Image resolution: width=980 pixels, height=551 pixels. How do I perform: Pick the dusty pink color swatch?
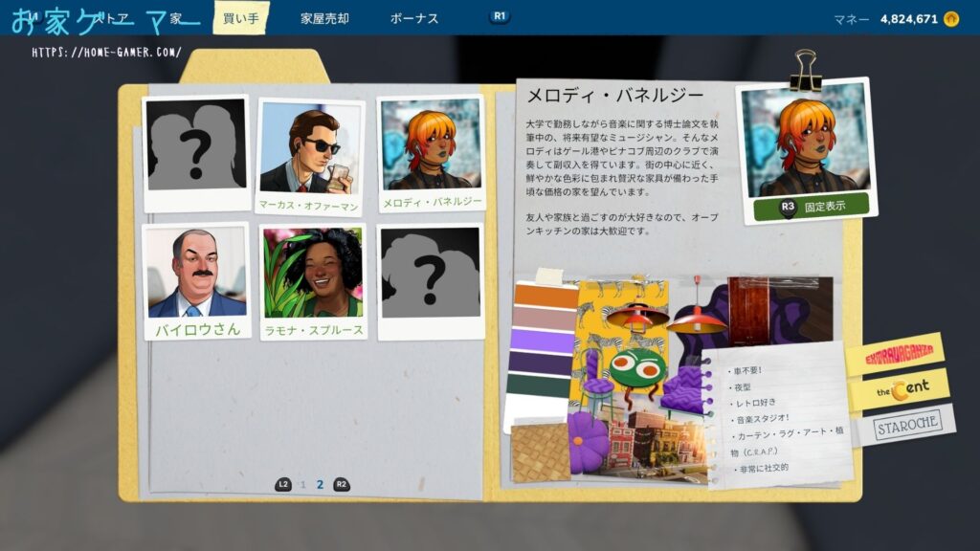click(544, 318)
